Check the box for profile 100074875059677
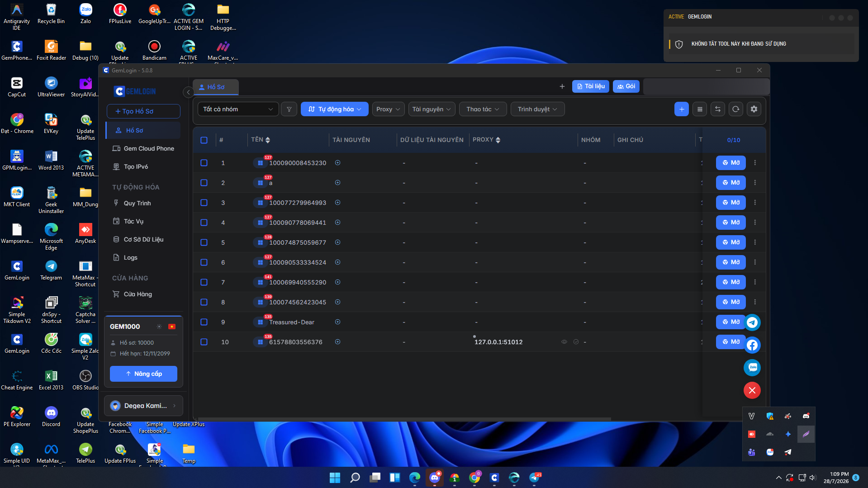Screen dimensions: 868x488 pos(204,242)
